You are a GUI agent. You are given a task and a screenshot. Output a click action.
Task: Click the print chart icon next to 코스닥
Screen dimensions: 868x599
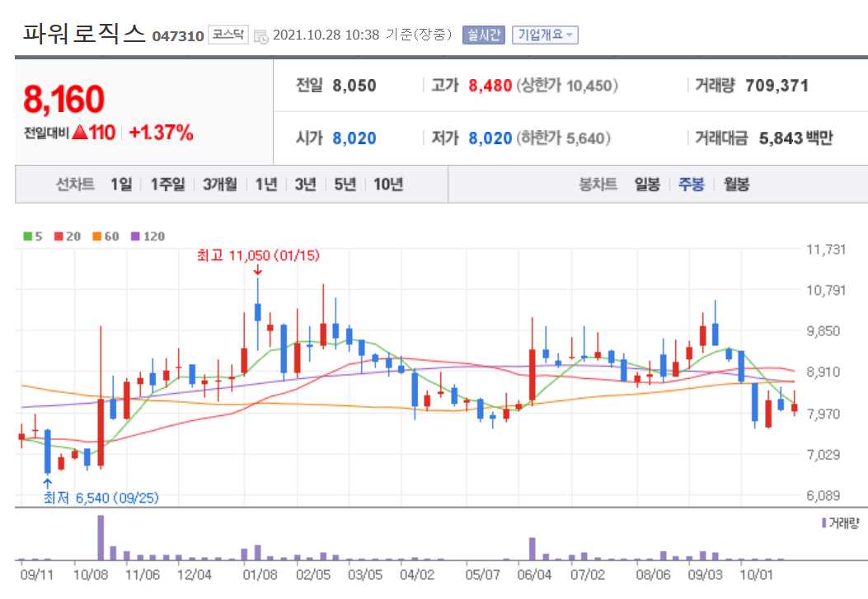[260, 35]
